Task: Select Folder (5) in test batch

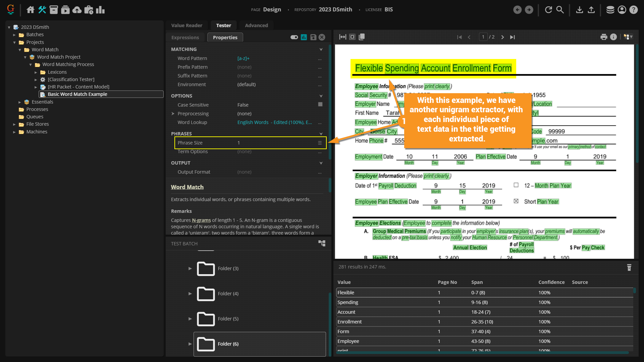Action: pyautogui.click(x=228, y=319)
